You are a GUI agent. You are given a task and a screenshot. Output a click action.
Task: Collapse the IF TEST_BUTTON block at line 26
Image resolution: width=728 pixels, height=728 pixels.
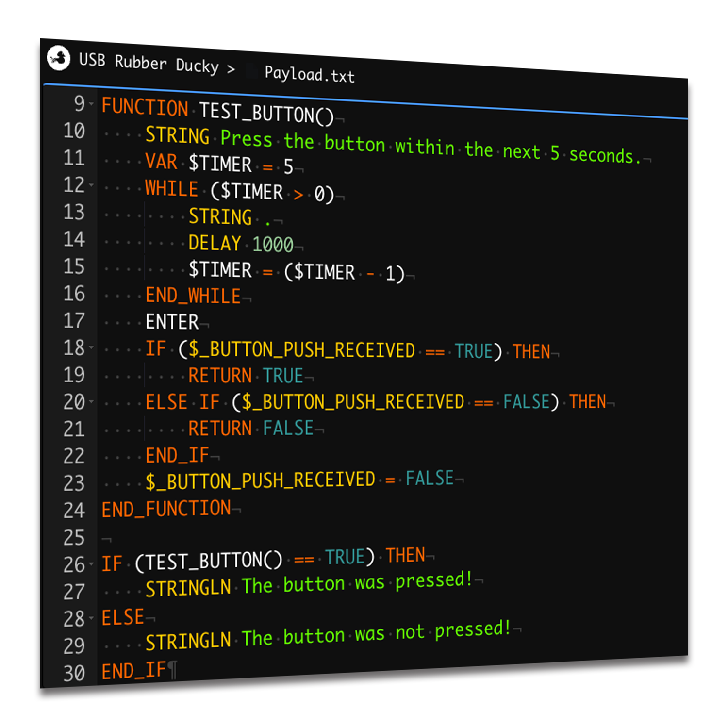click(91, 564)
